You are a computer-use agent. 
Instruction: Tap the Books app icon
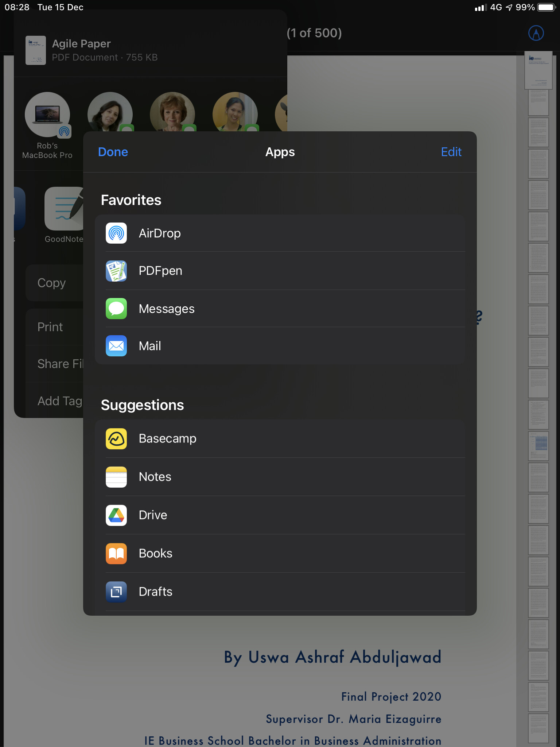point(116,553)
